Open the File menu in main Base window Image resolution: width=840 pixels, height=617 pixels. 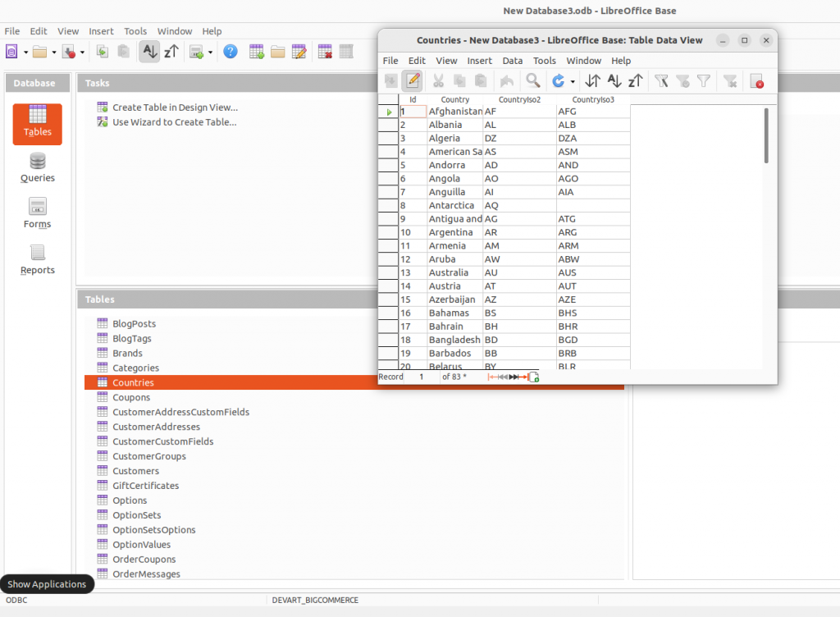coord(11,31)
